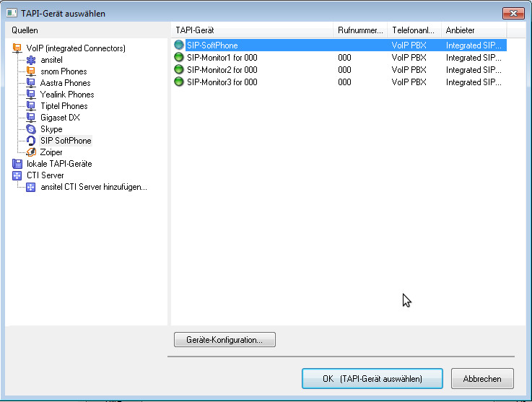The image size is (532, 402).
Task: Sort by Rufnummer column header
Action: [360, 30]
